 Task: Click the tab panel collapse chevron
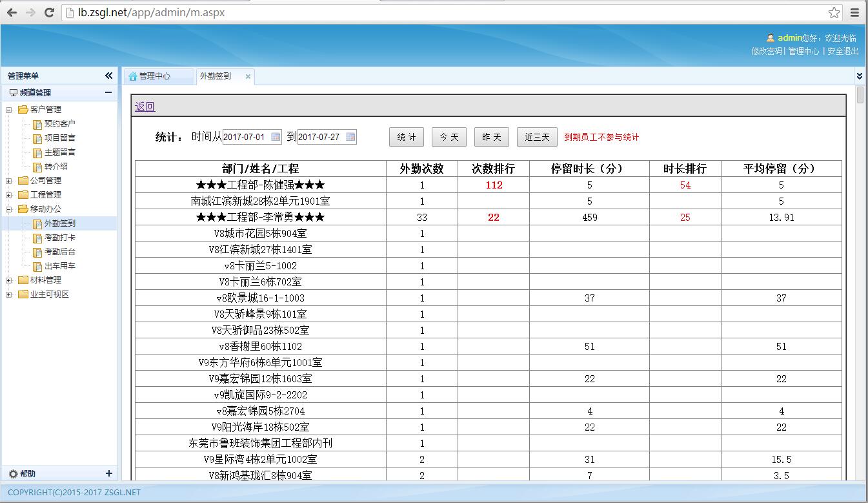859,76
